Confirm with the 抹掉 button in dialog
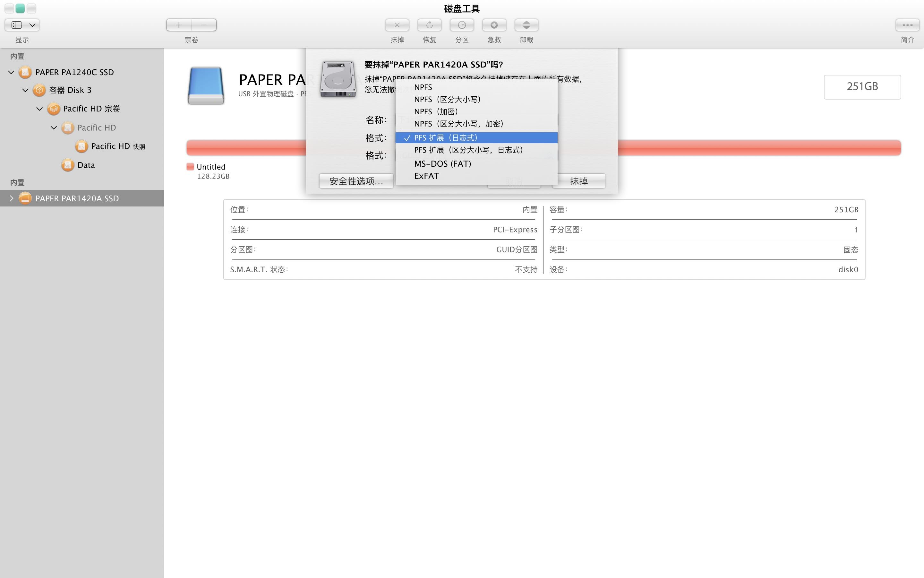 (578, 181)
